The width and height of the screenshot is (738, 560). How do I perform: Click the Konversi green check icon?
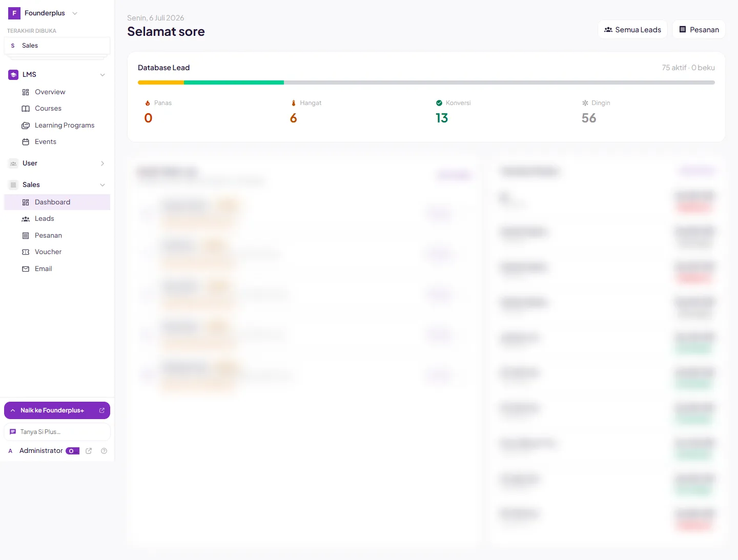tap(439, 103)
